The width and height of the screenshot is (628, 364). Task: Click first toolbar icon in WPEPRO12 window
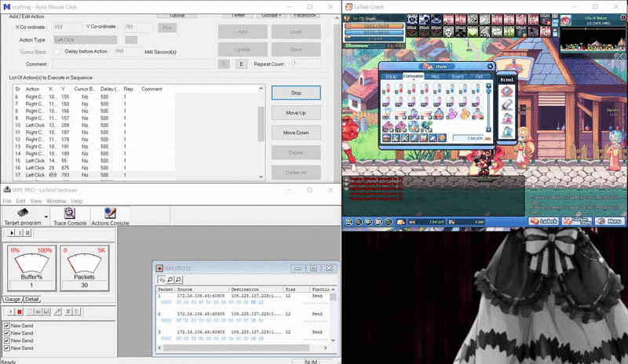click(162, 279)
